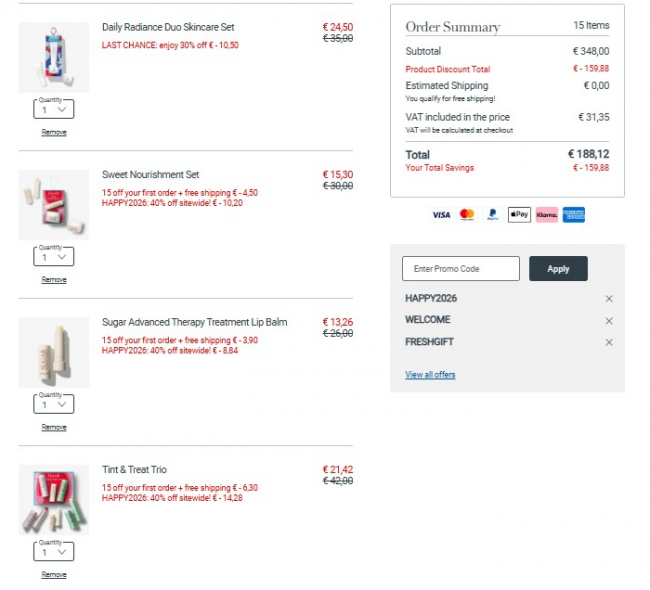This screenshot has height=590, width=650.
Task: Open Sugar Advanced Therapy Lip Balm title
Action: tap(194, 322)
